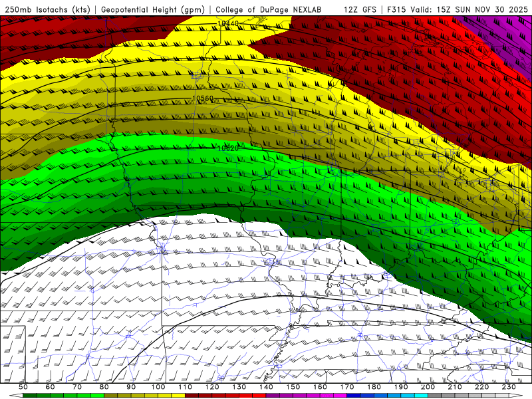Select 'College of DuPage NEXLAB' header label
Viewport: 532px width, 399px height.
click(x=269, y=10)
